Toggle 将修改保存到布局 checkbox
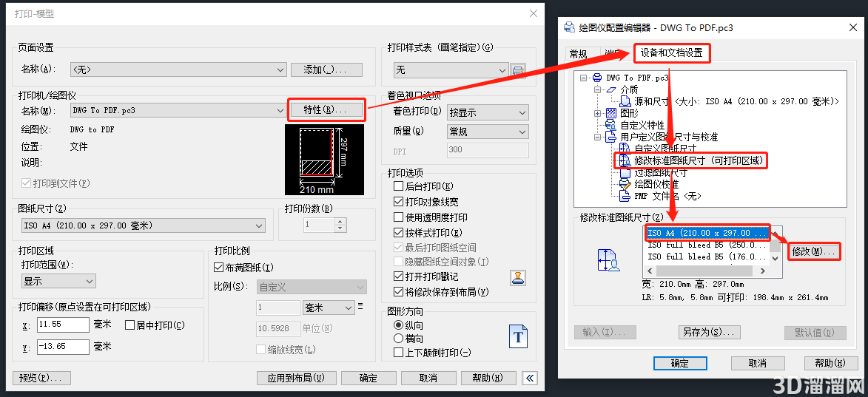The image size is (868, 397). [x=398, y=291]
